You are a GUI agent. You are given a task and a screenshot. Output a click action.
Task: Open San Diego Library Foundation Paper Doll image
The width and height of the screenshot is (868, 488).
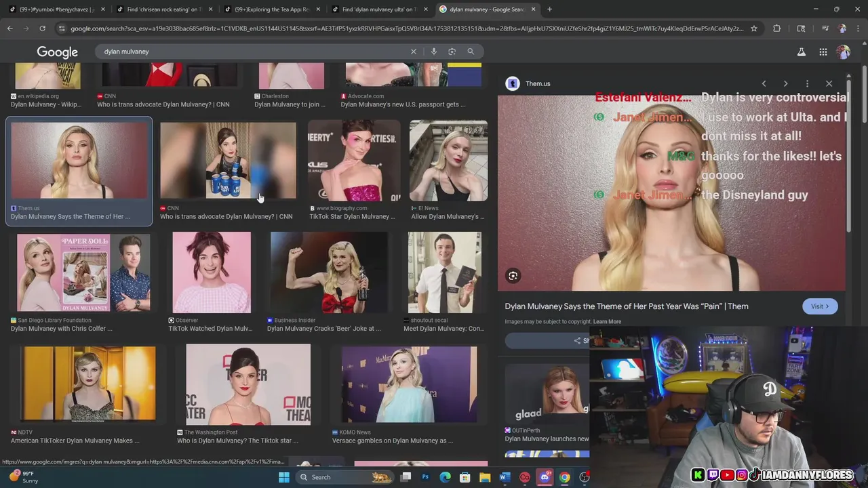click(83, 272)
